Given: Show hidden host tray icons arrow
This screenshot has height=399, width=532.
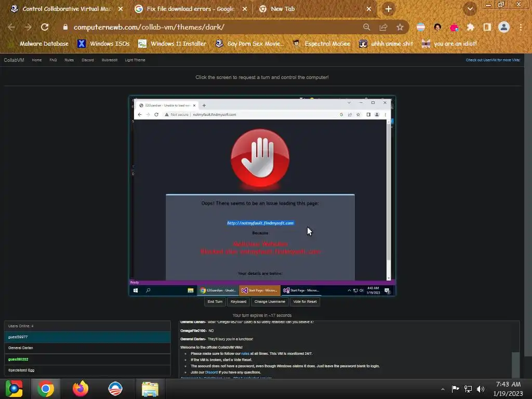Looking at the screenshot, I should 443,389.
